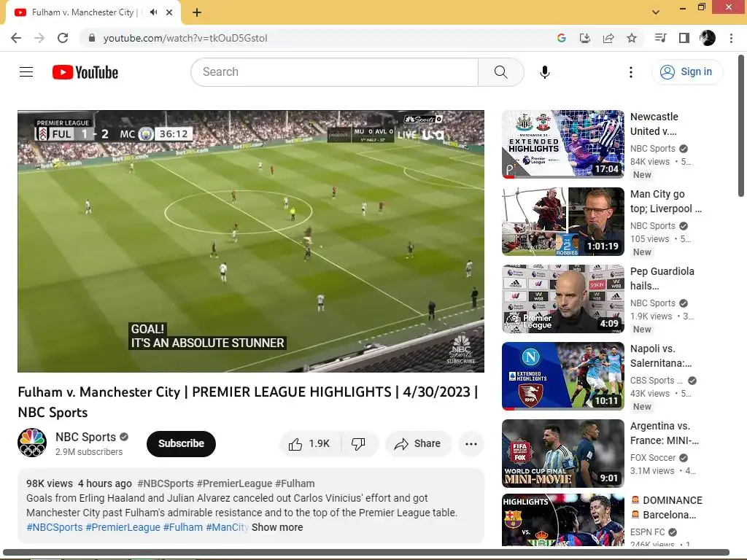Click NBC Sports subscribe watermark in video
Image resolution: width=747 pixels, height=560 pixels.
point(461,350)
